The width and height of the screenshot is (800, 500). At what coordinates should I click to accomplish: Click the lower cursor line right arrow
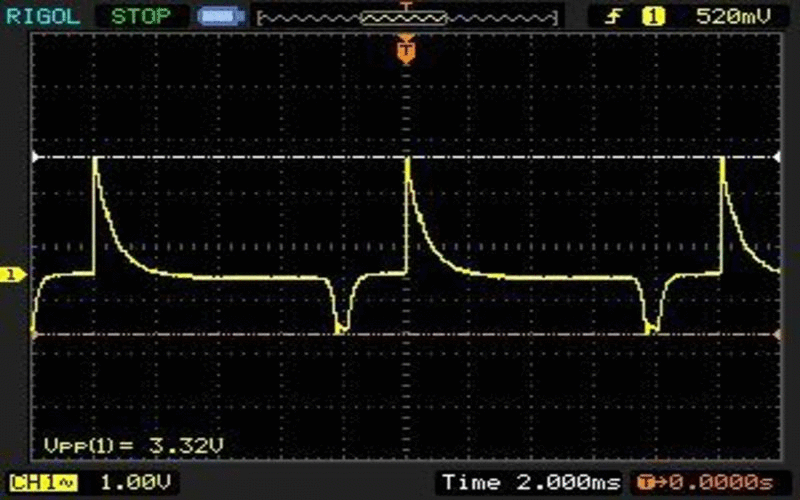point(776,335)
